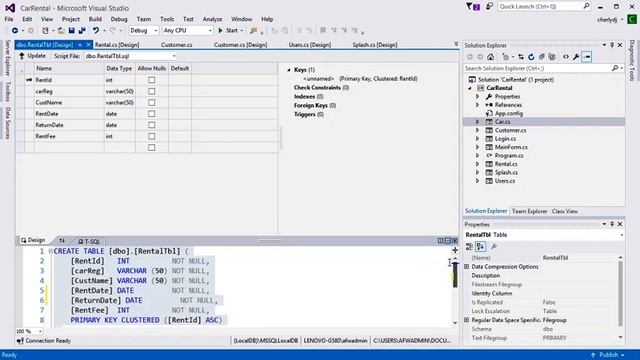Click the Open File folder icon
Viewport: 640px width, 360px height.
tap(61, 31)
